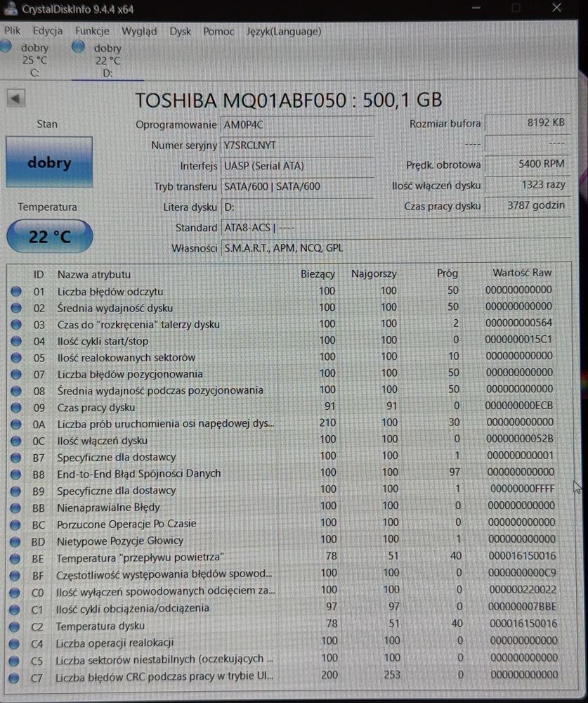Screen dimensions: 588x703
Task: Click the interface field UASP (Serial ATA)
Action: (x=297, y=165)
